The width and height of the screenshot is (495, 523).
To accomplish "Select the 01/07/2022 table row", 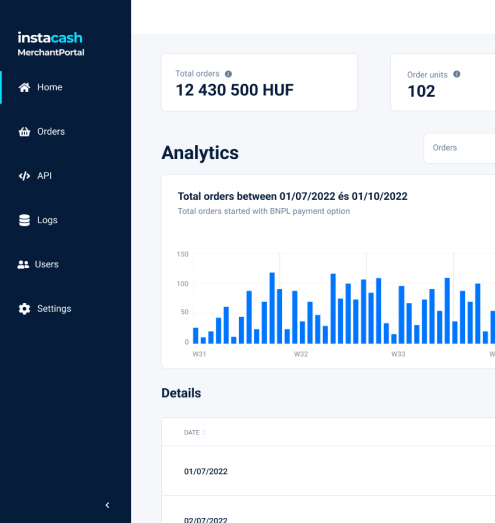I will coord(328,471).
